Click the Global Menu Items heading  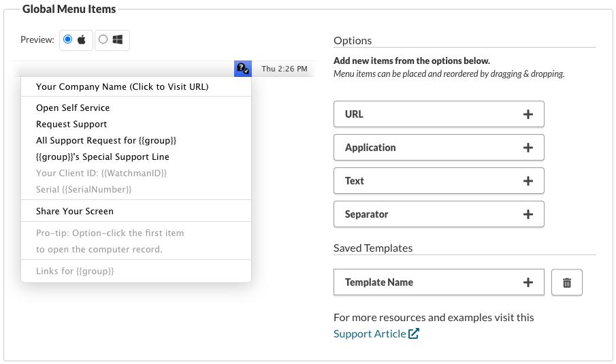tap(69, 9)
